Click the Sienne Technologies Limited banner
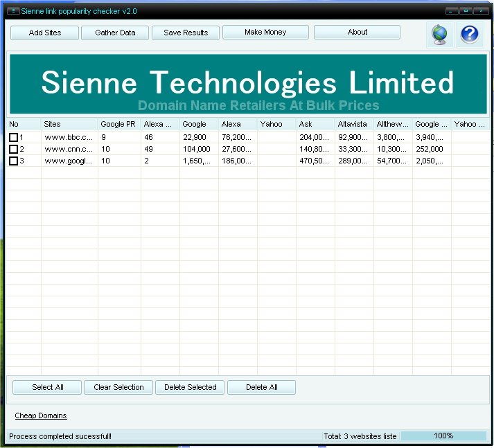The height and width of the screenshot is (448, 494). pos(248,84)
